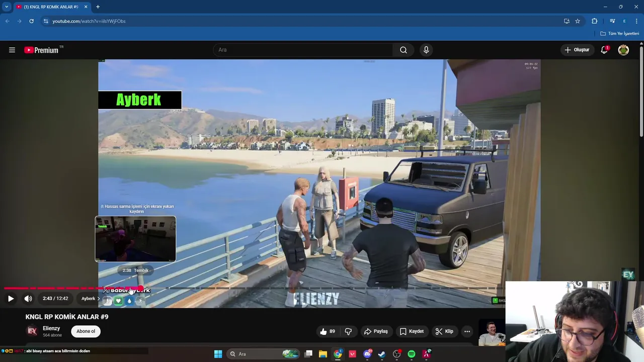The image size is (644, 362).
Task: Open the Elienzy channel name link
Action: [x=51, y=328]
